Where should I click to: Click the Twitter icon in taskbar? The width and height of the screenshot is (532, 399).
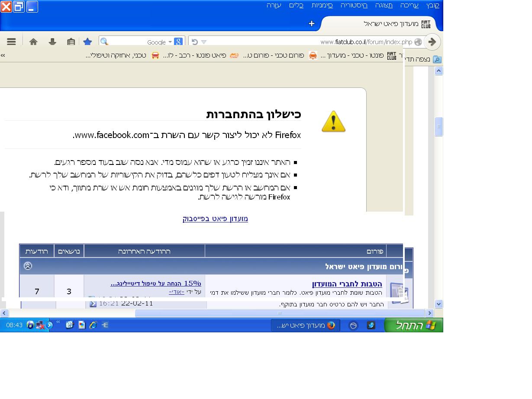371,325
